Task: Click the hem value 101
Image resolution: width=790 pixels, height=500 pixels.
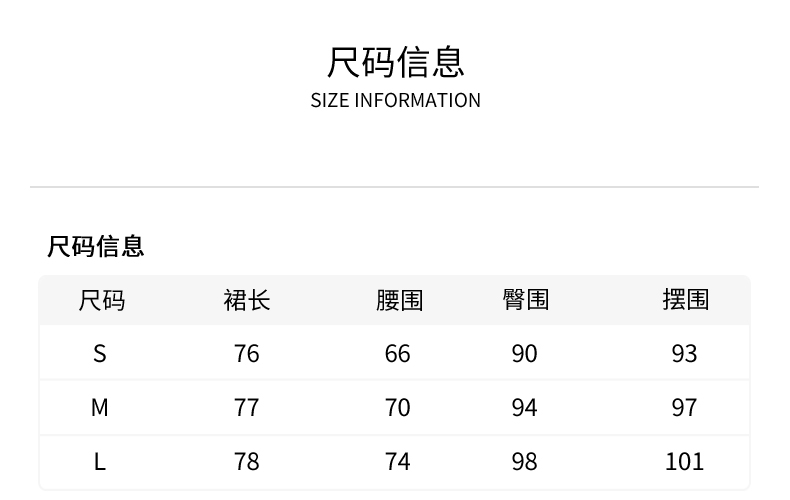Action: [x=685, y=462]
